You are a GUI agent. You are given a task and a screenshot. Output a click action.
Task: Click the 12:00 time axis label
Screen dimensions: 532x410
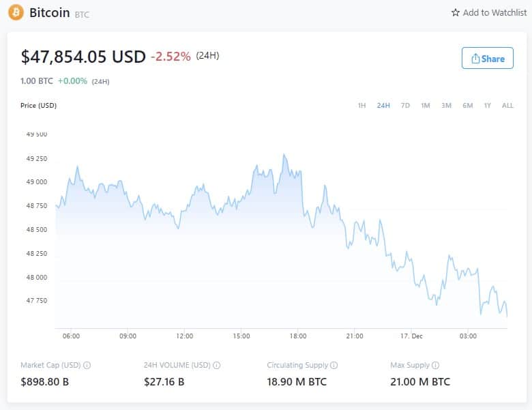point(185,336)
